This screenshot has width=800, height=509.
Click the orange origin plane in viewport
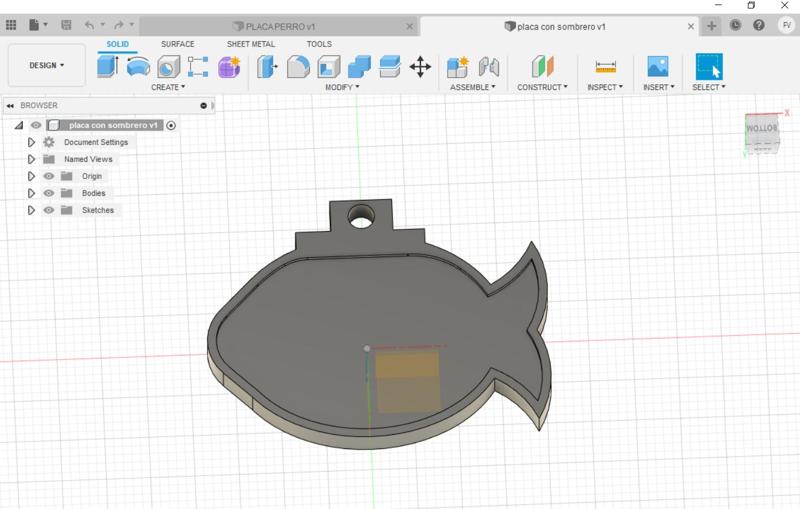(408, 380)
